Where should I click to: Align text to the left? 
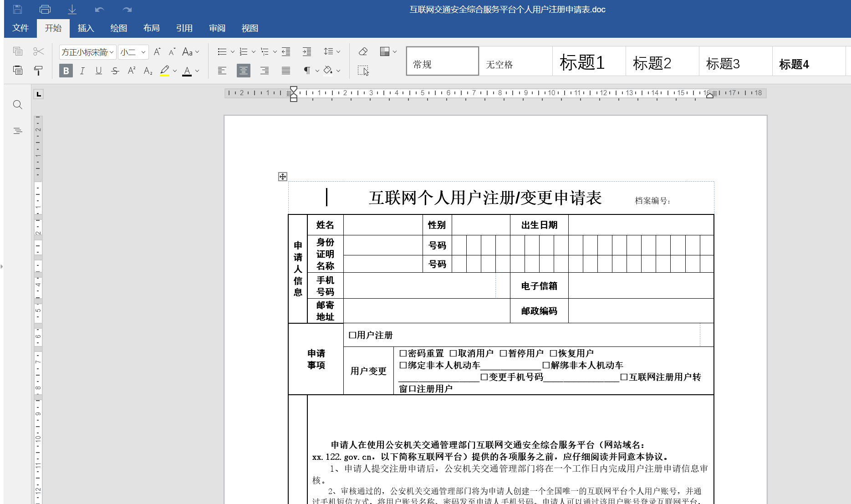coord(222,71)
